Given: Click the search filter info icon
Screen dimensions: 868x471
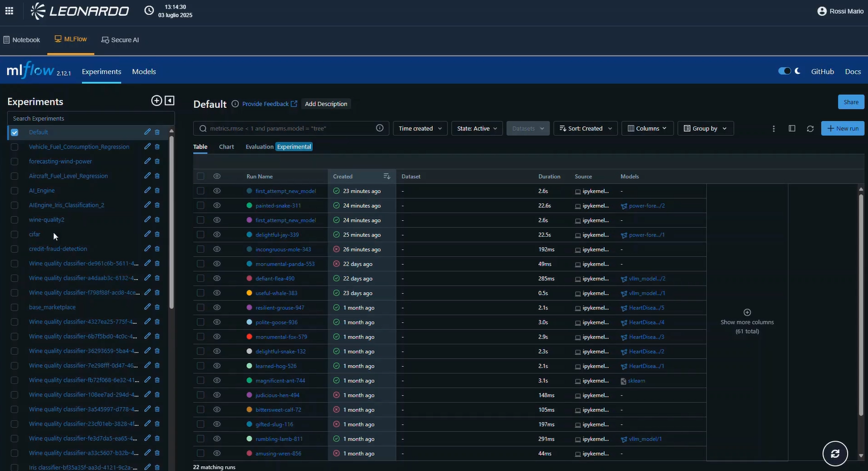Looking at the screenshot, I should pyautogui.click(x=380, y=128).
